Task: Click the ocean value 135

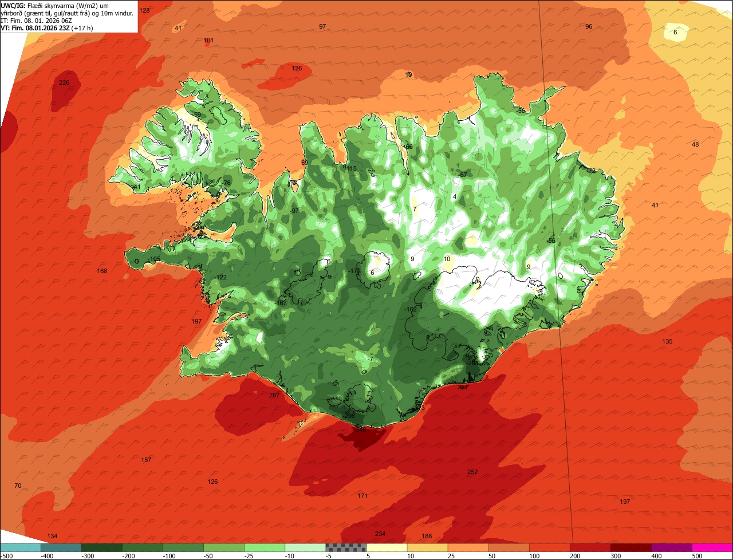Action: [667, 341]
